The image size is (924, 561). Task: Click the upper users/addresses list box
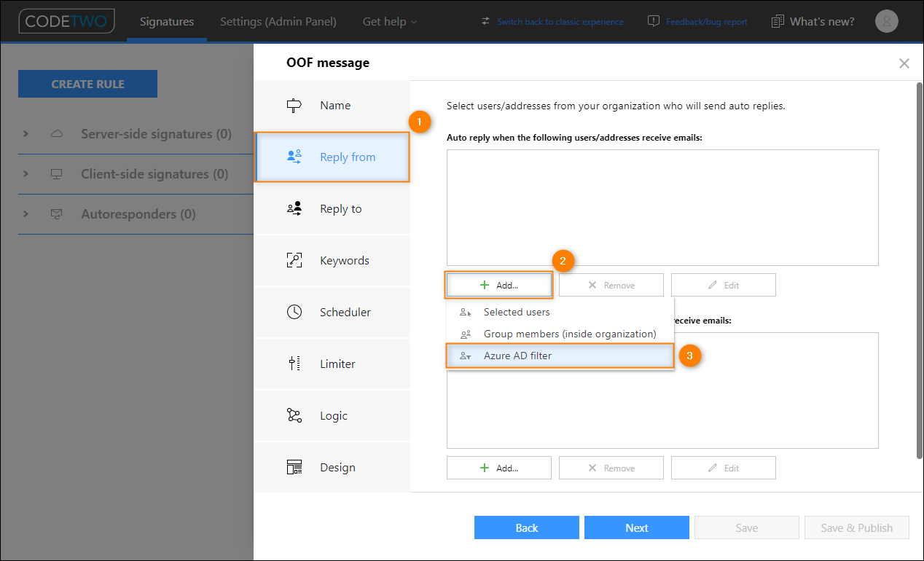(662, 208)
